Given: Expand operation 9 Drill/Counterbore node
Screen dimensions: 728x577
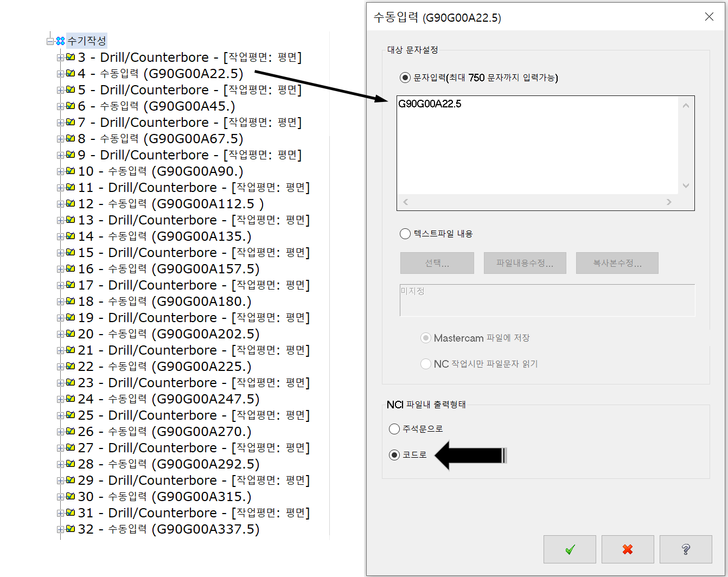Looking at the screenshot, I should [60, 155].
